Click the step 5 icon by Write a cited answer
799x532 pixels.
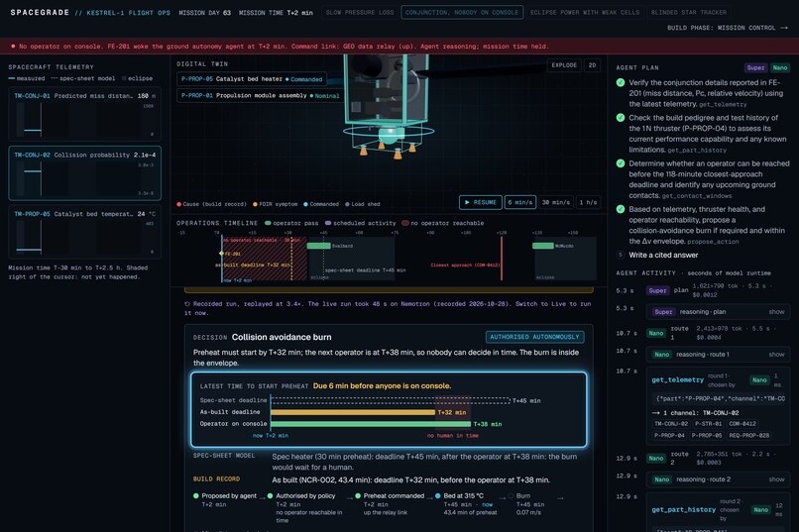tap(621, 255)
